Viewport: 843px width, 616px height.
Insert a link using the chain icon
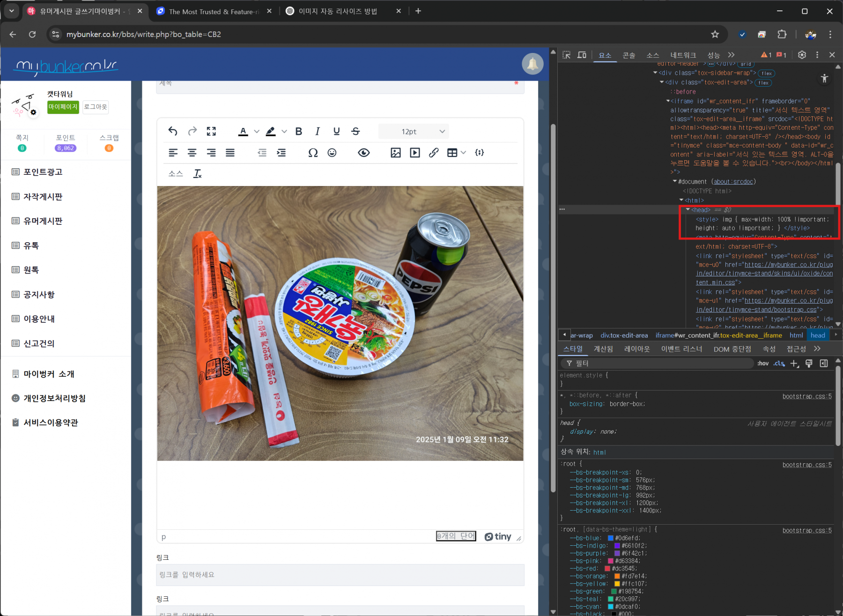pos(434,153)
